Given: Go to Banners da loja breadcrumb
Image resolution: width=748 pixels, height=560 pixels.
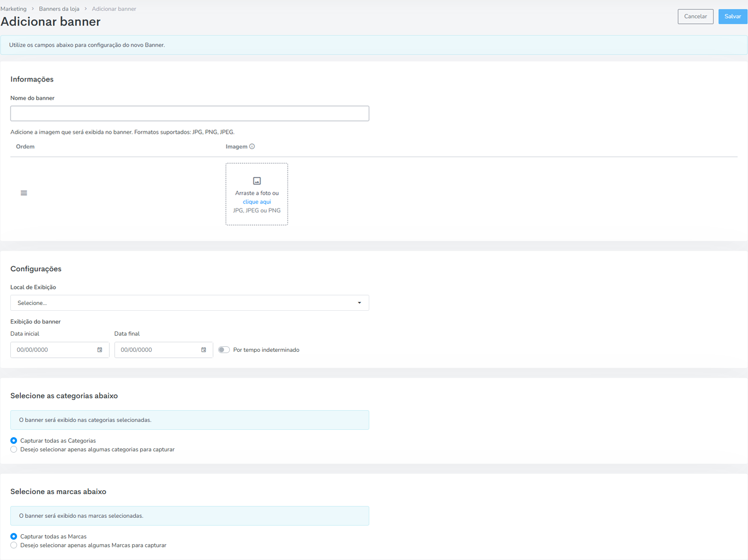Looking at the screenshot, I should point(59,9).
